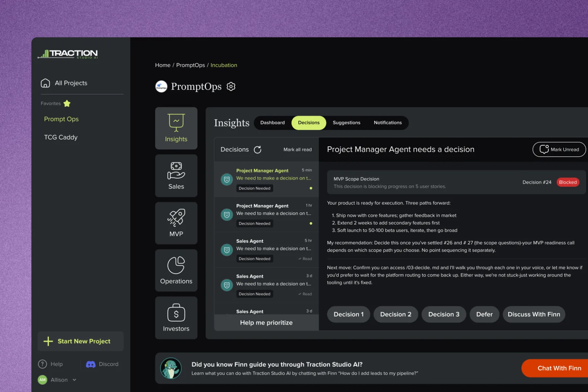Click agent icon on 5 min decision

(227, 179)
